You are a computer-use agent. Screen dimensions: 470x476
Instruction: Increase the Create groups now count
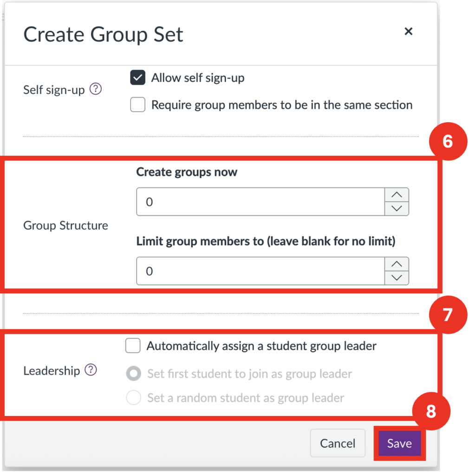(397, 195)
